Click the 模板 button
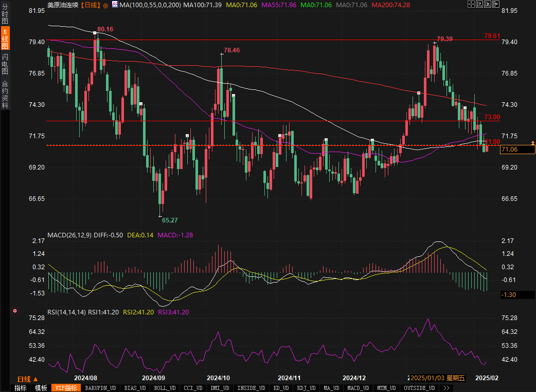This screenshot has height=392, width=536. (41, 388)
